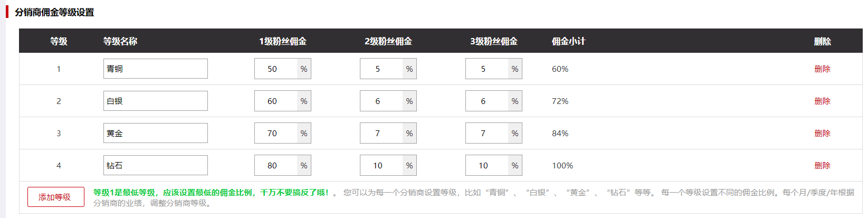Click 3级粉丝佣金 field in 钻石 row
This screenshot has width=868, height=218.
click(x=487, y=165)
